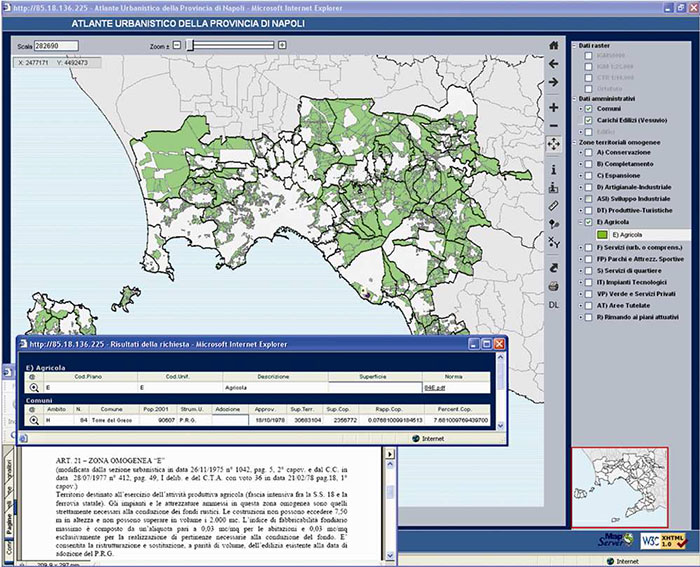
Task: Enable the C) Espansione zone checkbox
Action: click(x=588, y=175)
